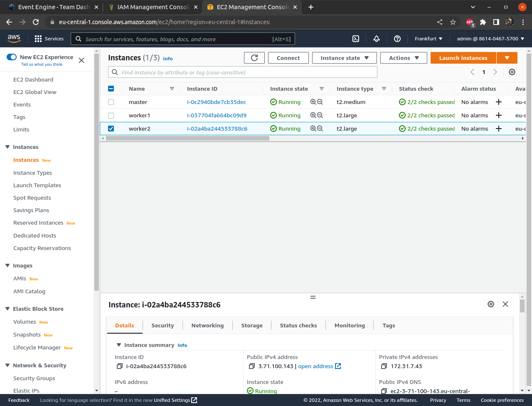Zoom in on worker1 instance state
Image resolution: width=532 pixels, height=406 pixels.
pyautogui.click(x=313, y=115)
